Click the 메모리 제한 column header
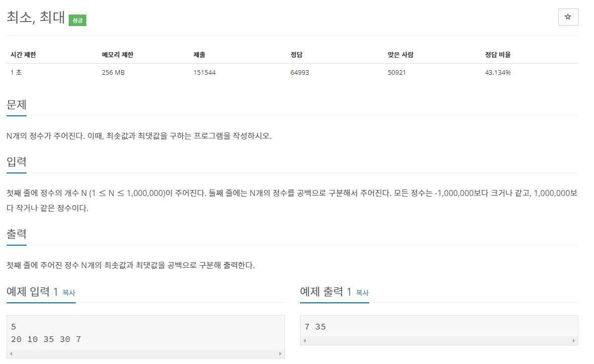This screenshot has width=594, height=364. [x=117, y=55]
